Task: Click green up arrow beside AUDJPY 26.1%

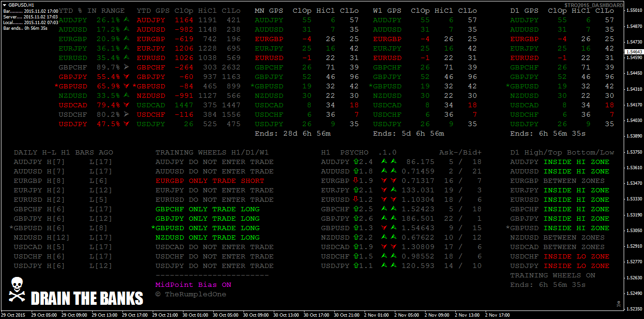Action: click(126, 20)
